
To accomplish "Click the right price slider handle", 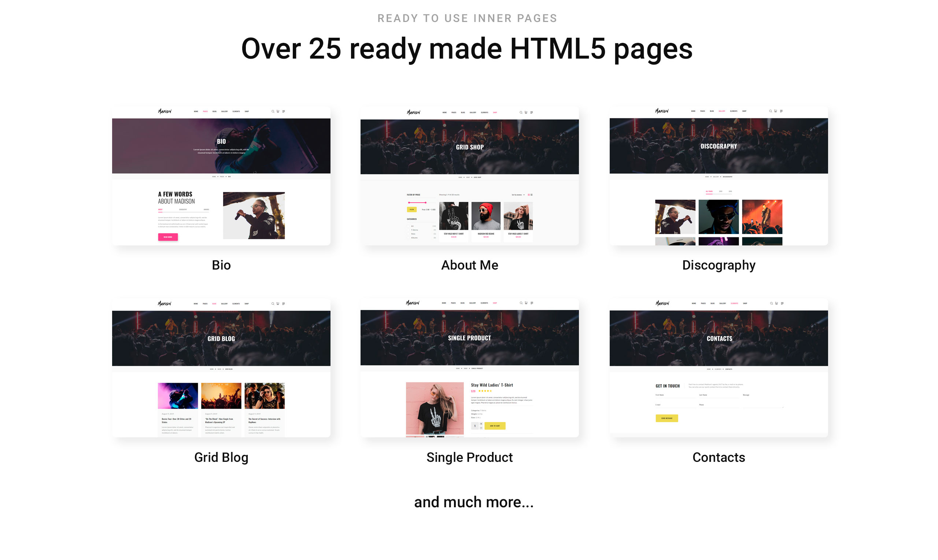I will coord(426,203).
